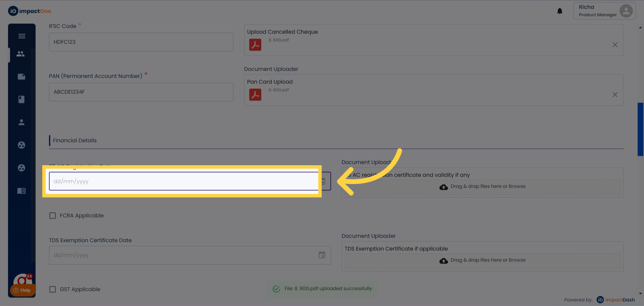Open the notebook sidebar icon below the folder
This screenshot has height=306, width=644.
[21, 100]
